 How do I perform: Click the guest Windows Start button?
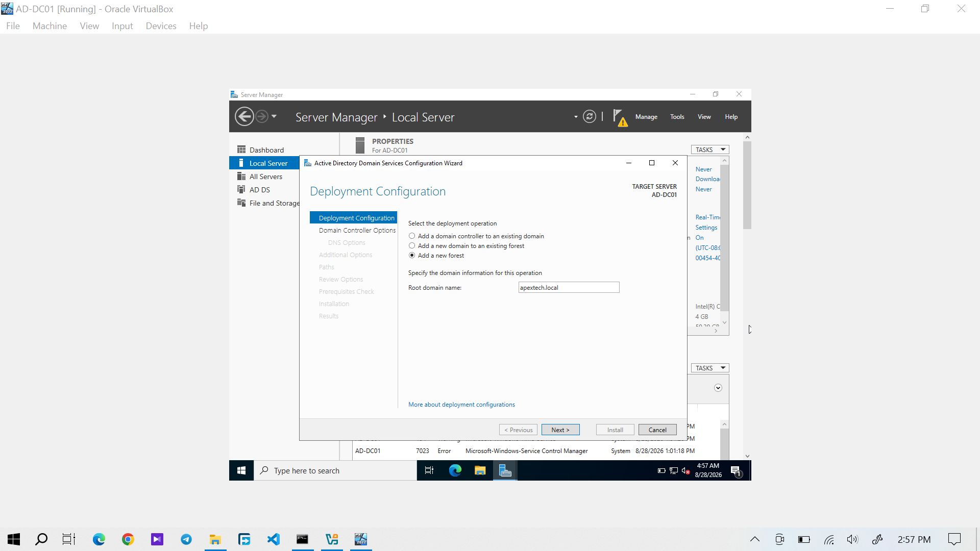[x=241, y=470]
